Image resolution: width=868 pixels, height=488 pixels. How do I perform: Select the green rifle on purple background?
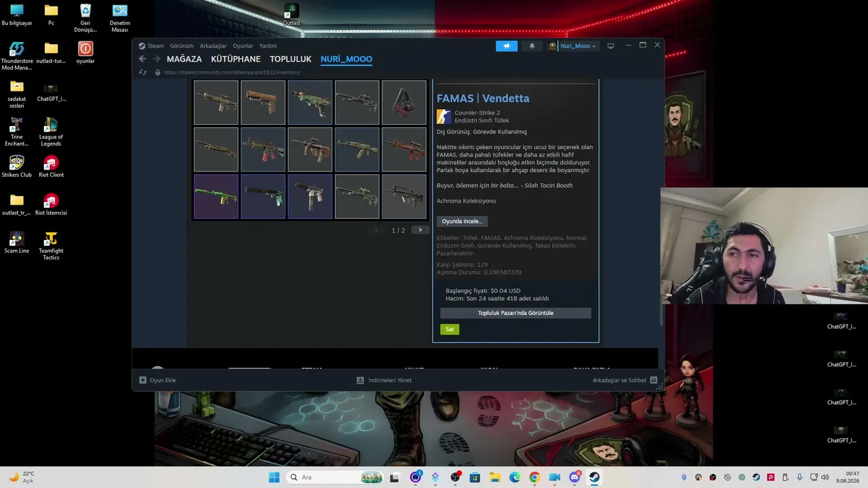(x=216, y=197)
